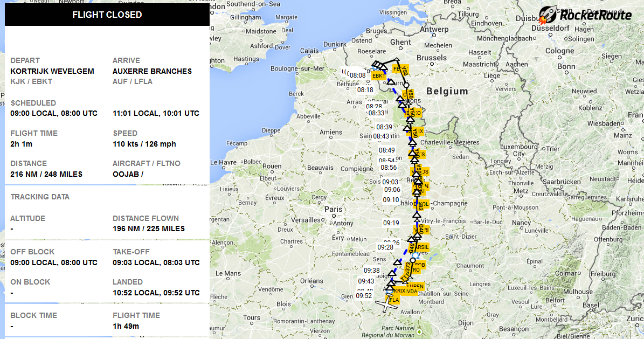Select the 09:10 track time marker
644x339 pixels.
[391, 200]
